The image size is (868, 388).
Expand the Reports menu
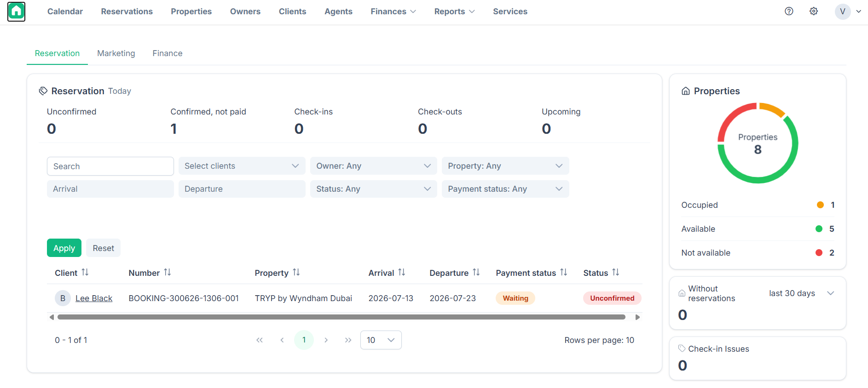click(455, 11)
